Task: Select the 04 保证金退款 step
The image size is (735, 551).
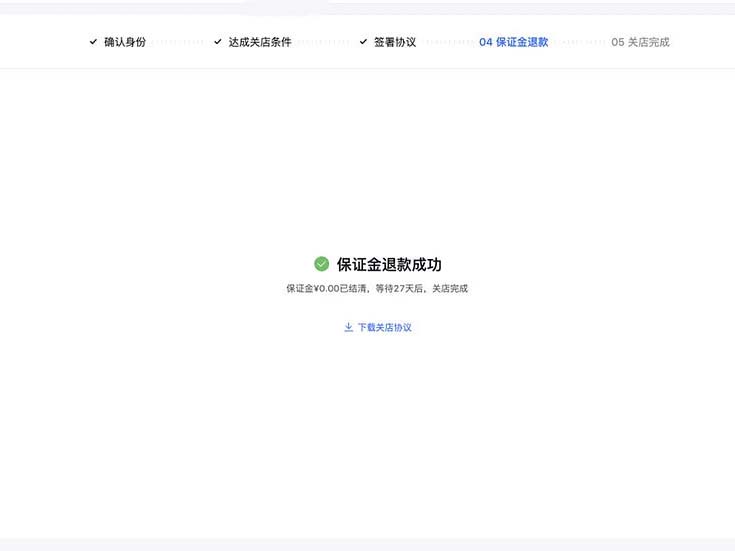Action: click(513, 42)
